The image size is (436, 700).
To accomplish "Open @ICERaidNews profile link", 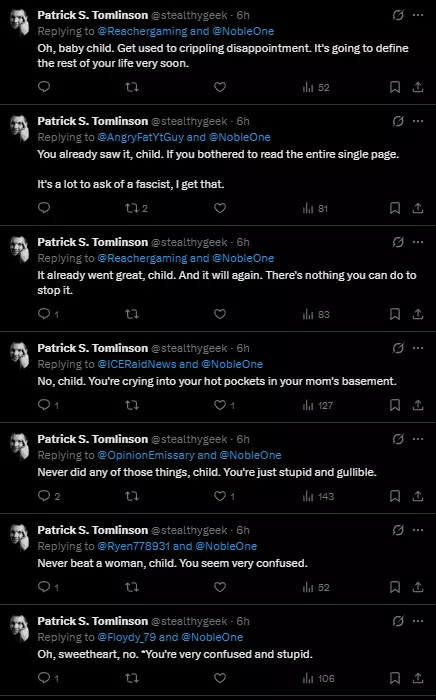I will (137, 364).
